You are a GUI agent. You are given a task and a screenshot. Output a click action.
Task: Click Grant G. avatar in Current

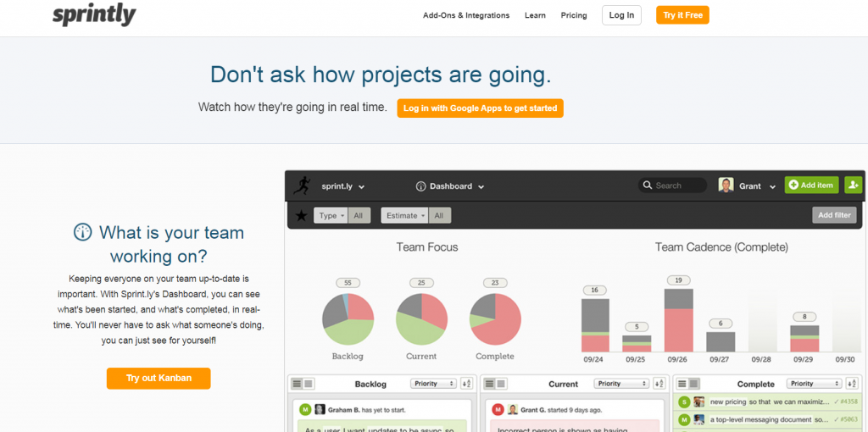point(513,410)
